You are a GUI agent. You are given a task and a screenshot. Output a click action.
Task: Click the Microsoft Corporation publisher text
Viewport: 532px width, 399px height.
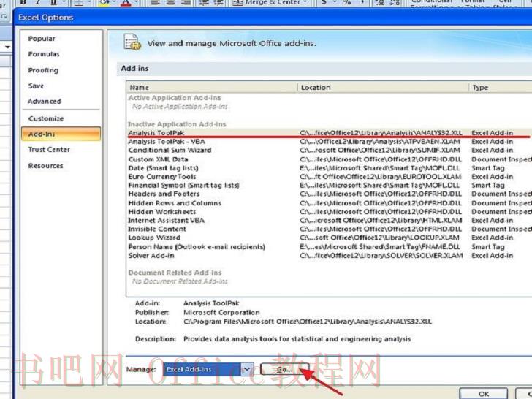point(221,313)
